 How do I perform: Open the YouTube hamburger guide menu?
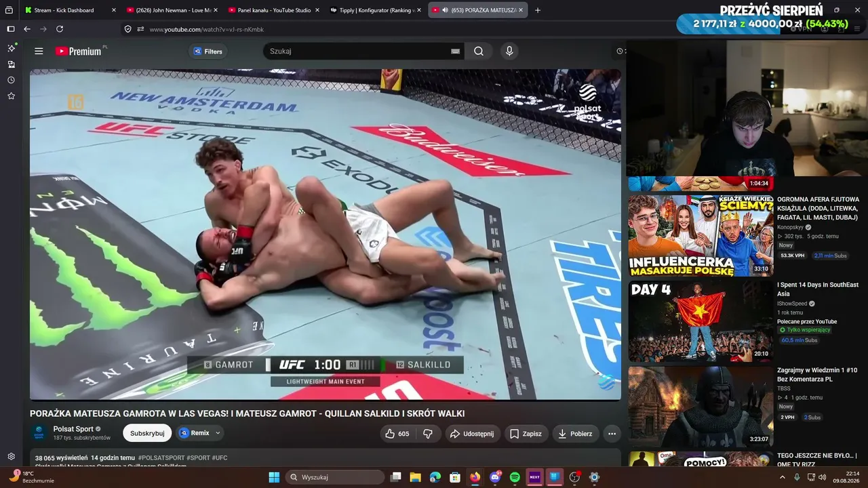click(39, 51)
